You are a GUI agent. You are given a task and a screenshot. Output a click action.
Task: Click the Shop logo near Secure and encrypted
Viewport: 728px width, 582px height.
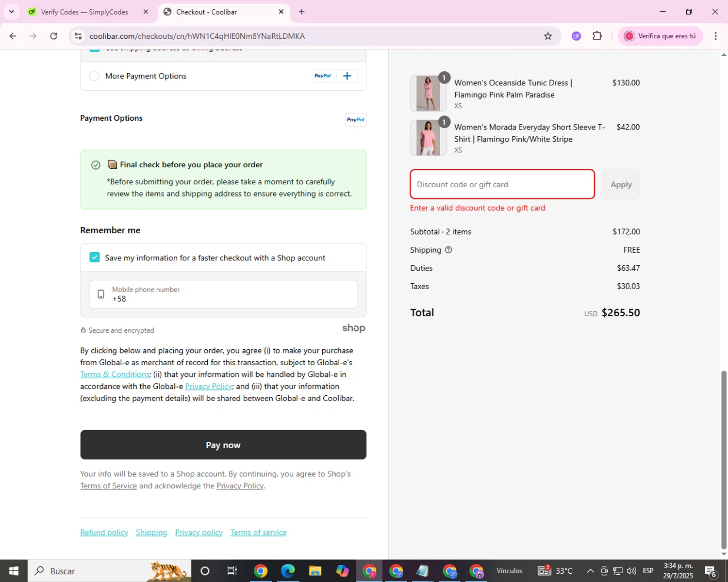point(354,328)
